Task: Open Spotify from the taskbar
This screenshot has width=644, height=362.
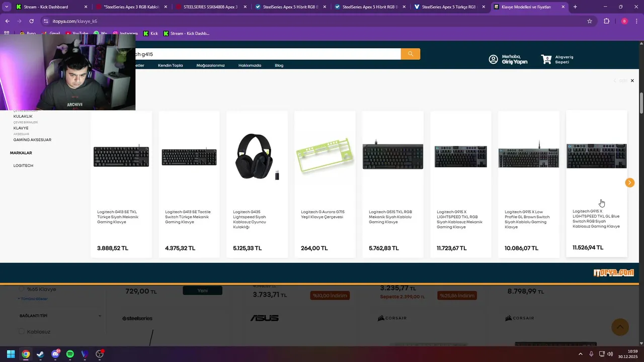Action: point(70,354)
